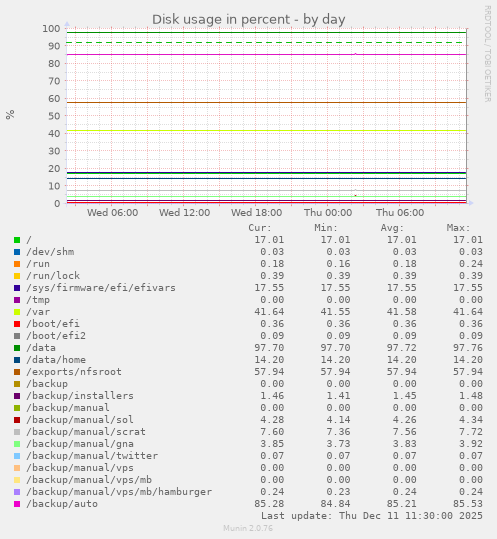Click the 'Min:' column header
This screenshot has width=497, height=539.
click(326, 228)
